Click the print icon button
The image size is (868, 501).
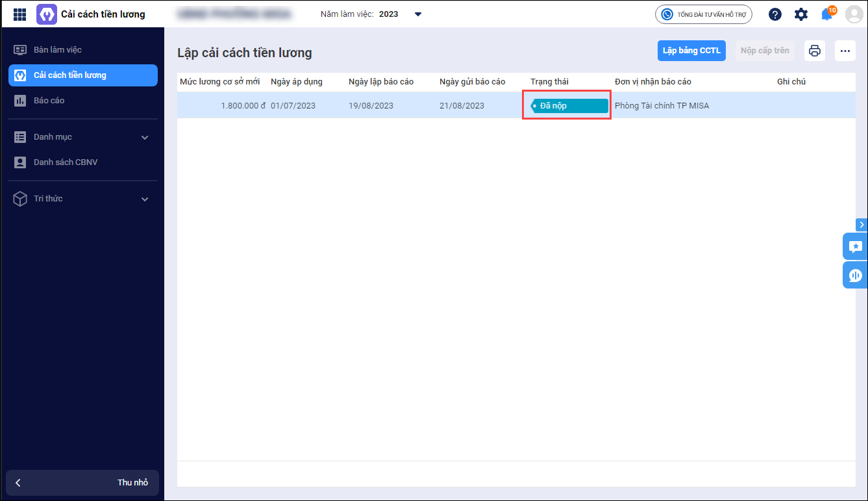[x=815, y=51]
